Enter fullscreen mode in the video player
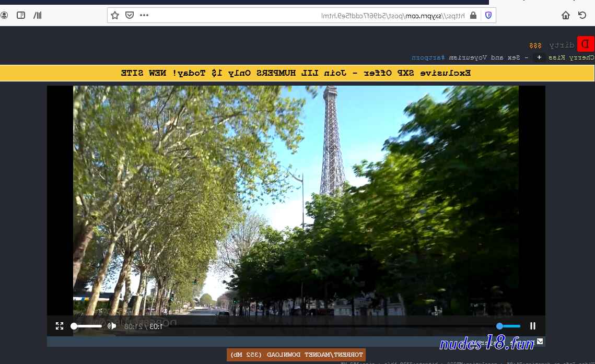Screen dimensions: 595x364 point(60,326)
